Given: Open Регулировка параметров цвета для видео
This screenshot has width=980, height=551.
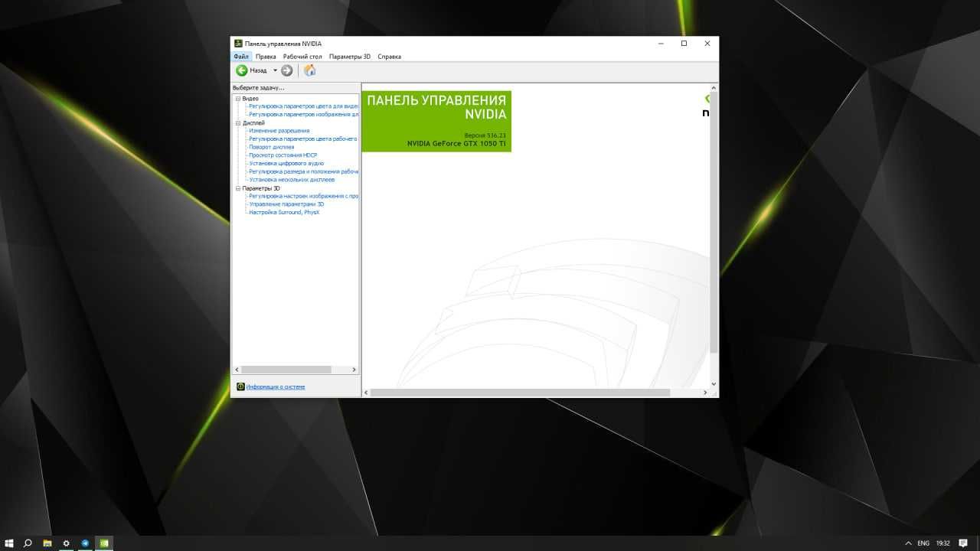Looking at the screenshot, I should click(304, 106).
